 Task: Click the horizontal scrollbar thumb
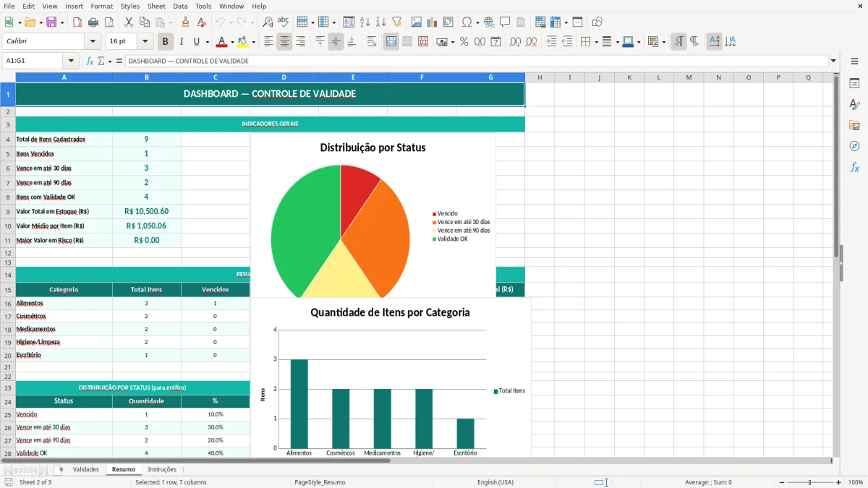click(x=196, y=460)
